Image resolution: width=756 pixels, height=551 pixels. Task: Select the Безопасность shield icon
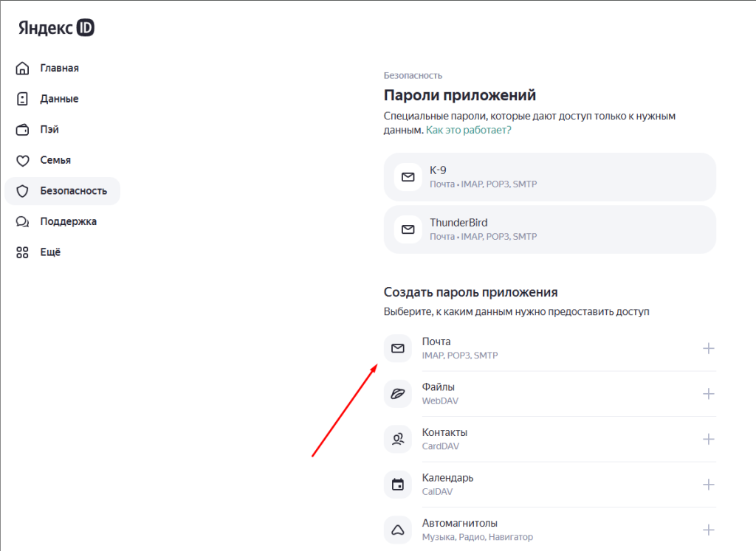pos(22,190)
